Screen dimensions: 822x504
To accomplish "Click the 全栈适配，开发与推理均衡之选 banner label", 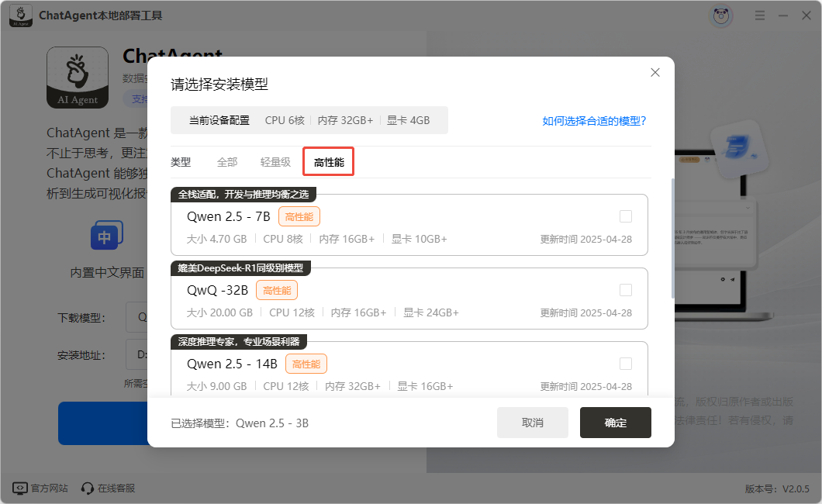I will click(243, 195).
